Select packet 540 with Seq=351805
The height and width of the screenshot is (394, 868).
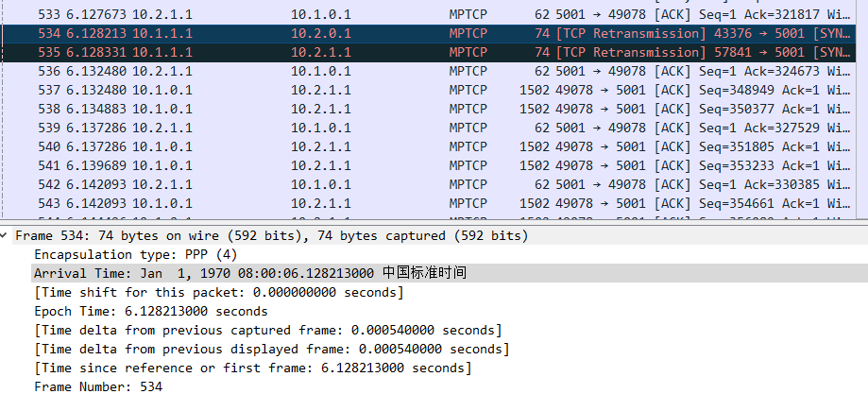tap(429, 146)
